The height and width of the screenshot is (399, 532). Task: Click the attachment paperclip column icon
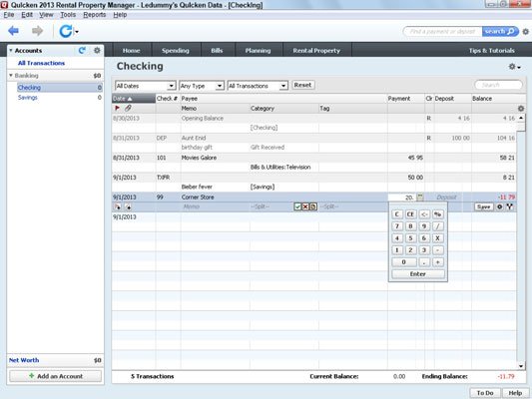pos(128,108)
